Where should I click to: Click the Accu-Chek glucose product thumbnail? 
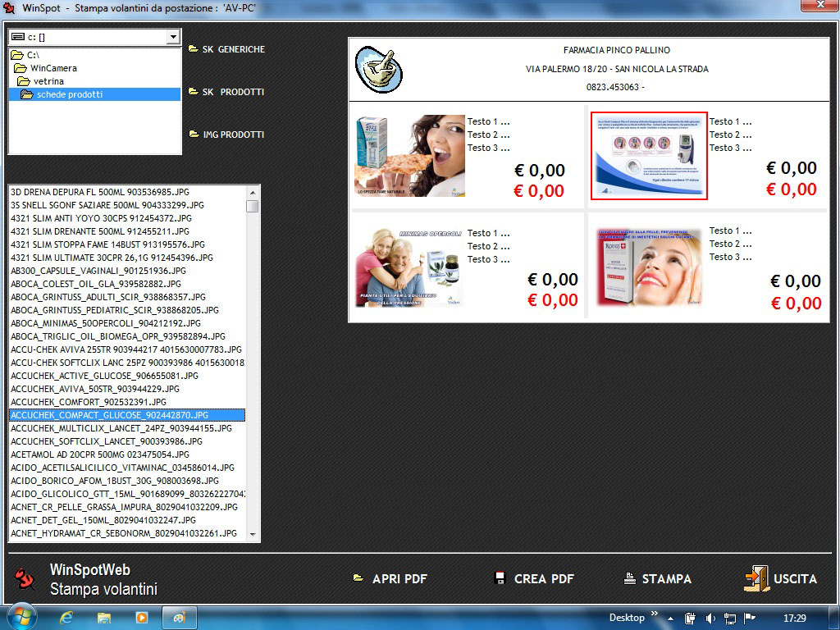pyautogui.click(x=649, y=156)
